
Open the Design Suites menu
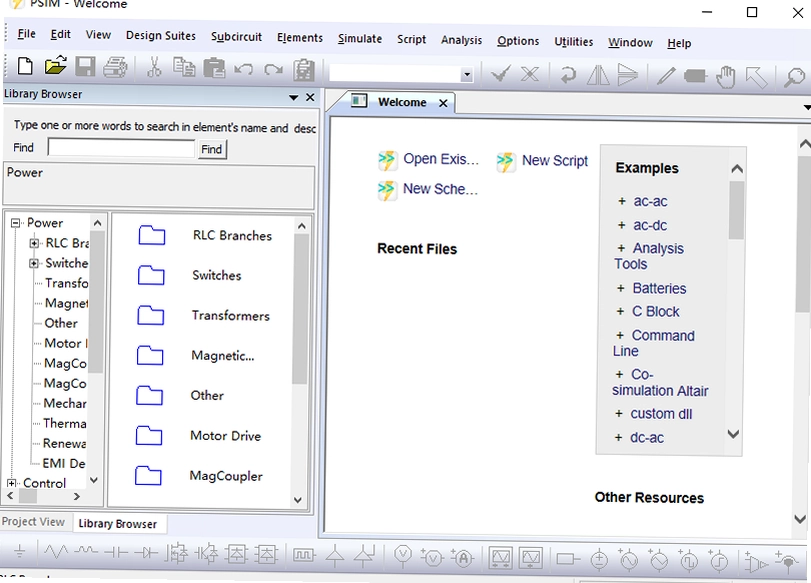[x=161, y=36]
